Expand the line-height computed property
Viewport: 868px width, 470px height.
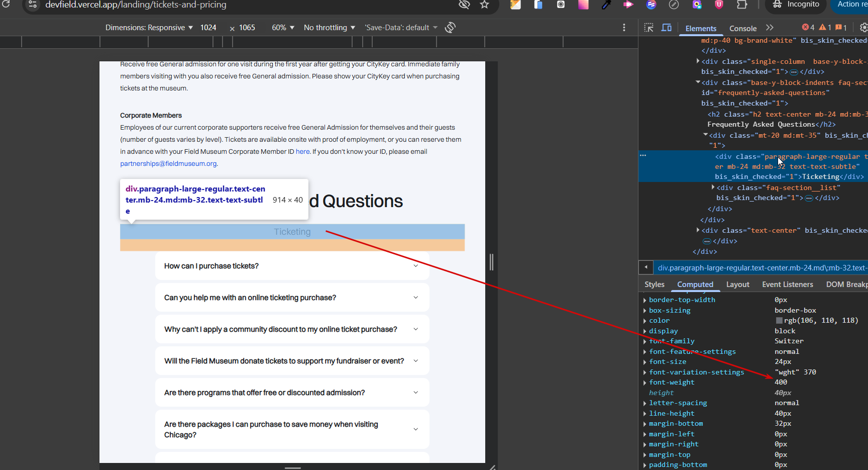[x=644, y=414]
